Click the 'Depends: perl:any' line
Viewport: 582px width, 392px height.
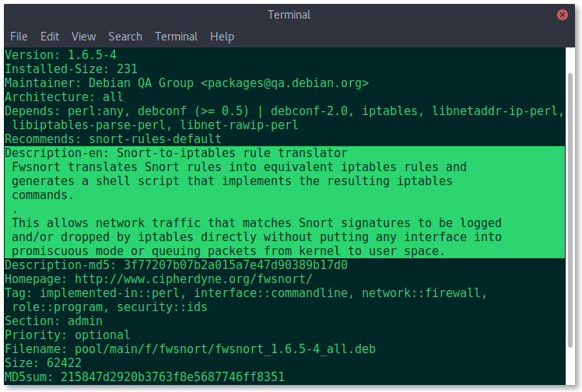[x=284, y=111]
